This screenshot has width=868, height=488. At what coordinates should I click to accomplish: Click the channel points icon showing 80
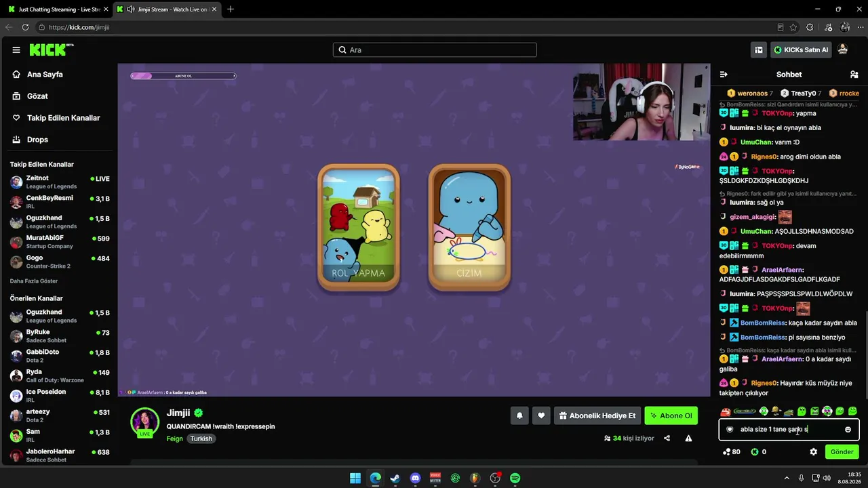tap(727, 452)
